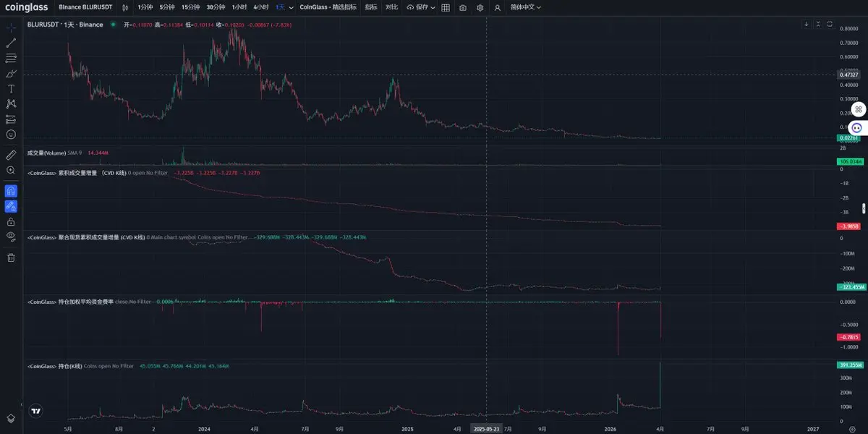Take a chart snapshot with camera icon

point(463,7)
